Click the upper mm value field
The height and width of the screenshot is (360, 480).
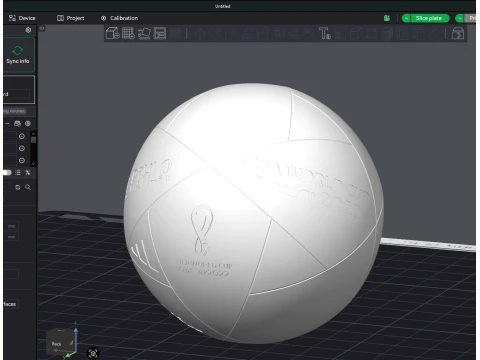[x=12, y=226]
